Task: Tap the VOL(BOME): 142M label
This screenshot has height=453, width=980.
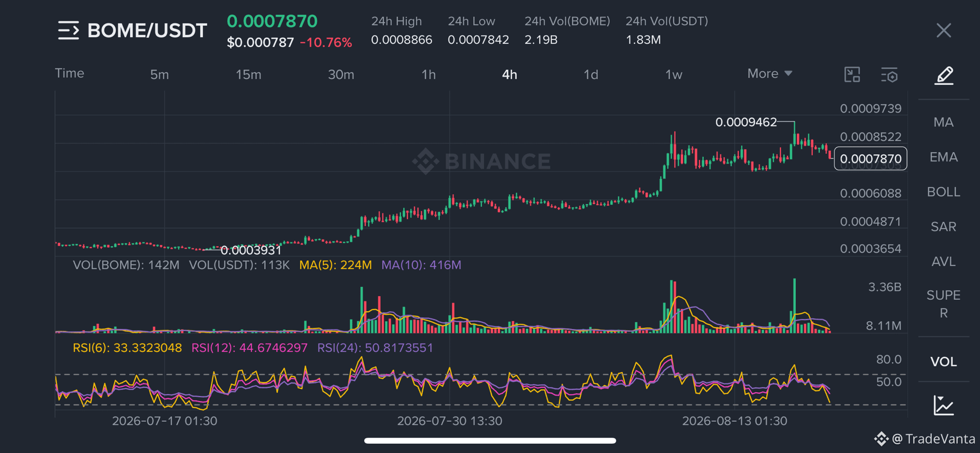Action: 126,265
